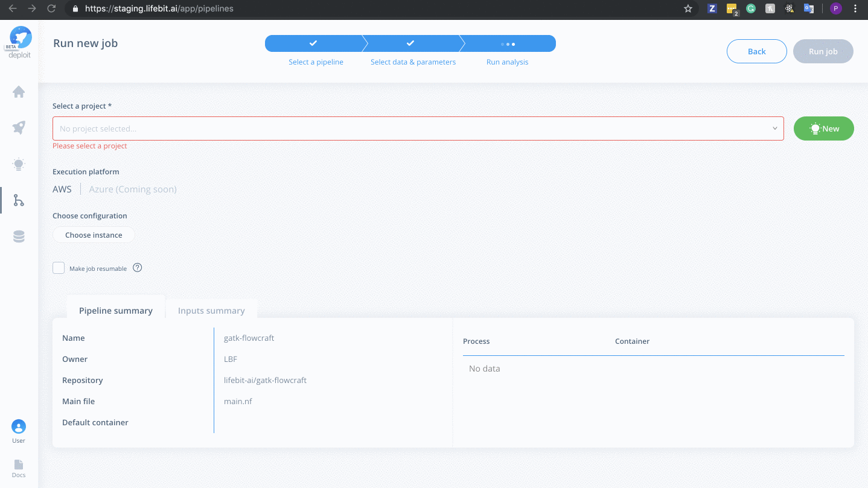Open the lightbulb Projects icon in sidebar

(19, 164)
